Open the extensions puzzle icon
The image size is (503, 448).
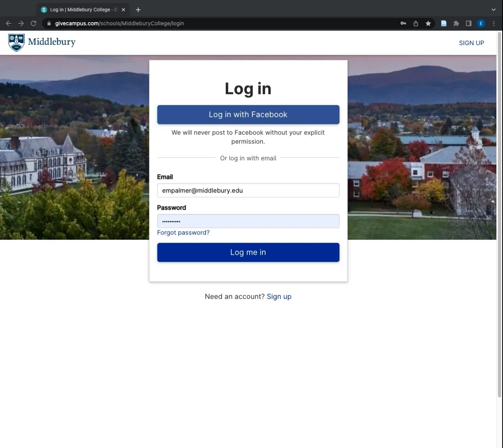[x=456, y=23]
